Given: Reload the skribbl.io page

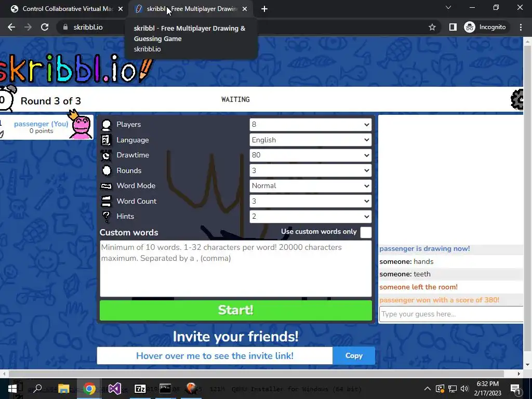Looking at the screenshot, I should (x=45, y=27).
